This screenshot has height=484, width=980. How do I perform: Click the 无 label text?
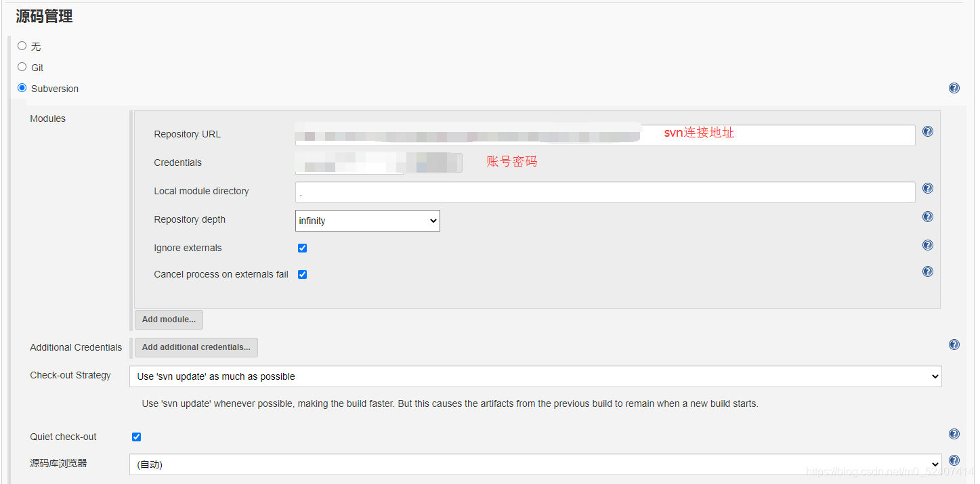click(x=36, y=47)
